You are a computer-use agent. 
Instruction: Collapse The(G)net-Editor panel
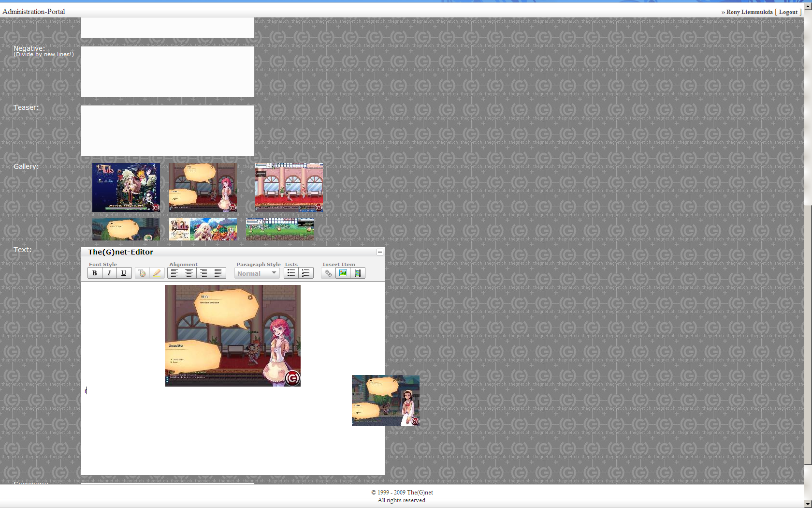[379, 252]
